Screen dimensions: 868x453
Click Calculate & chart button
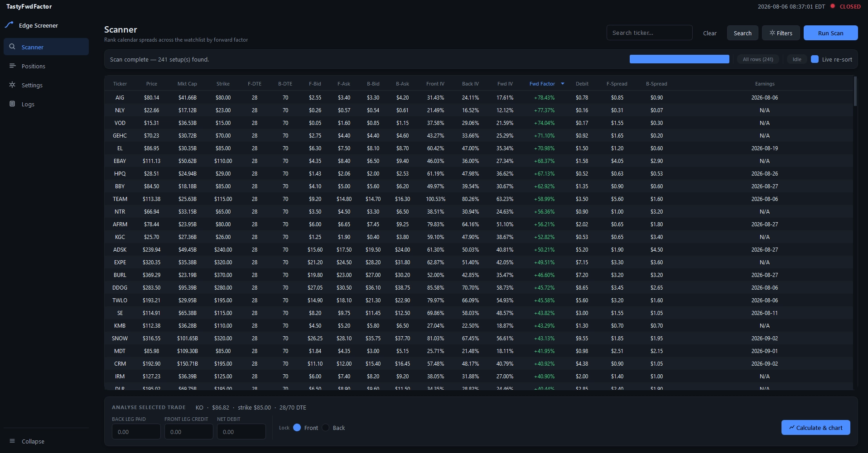pos(815,428)
